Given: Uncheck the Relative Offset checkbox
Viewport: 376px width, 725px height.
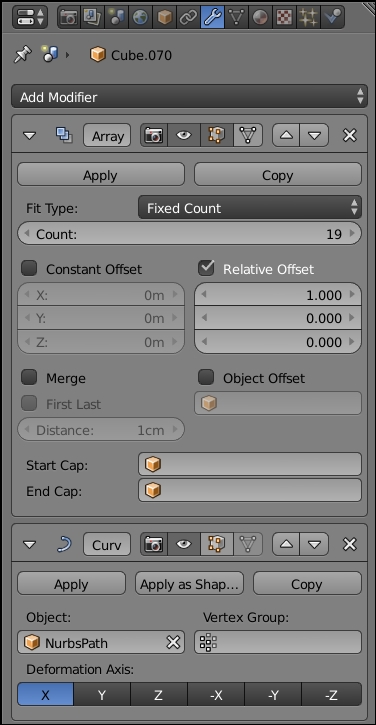Looking at the screenshot, I should click(x=206, y=268).
